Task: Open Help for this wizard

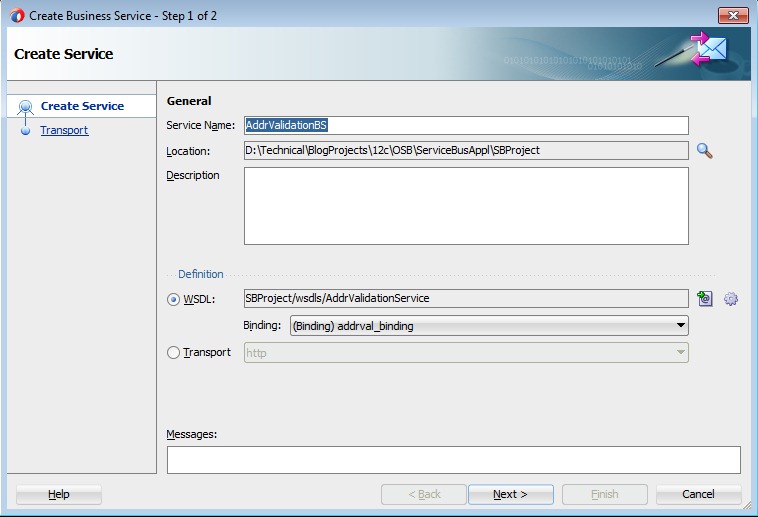Action: (59, 494)
